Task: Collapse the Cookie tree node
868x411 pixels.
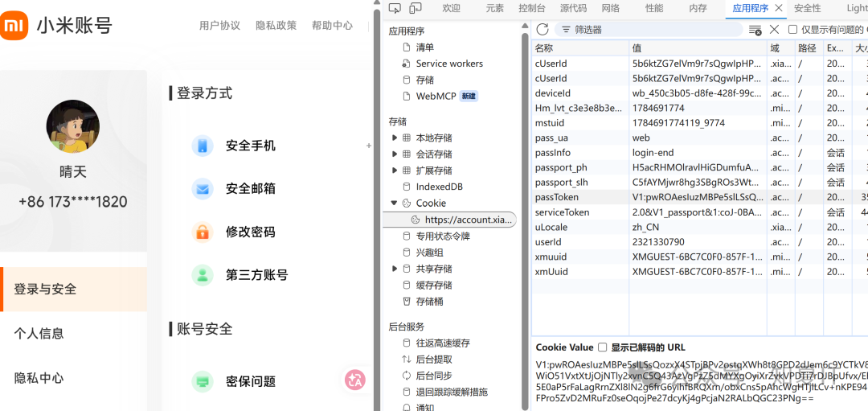Action: [394, 203]
